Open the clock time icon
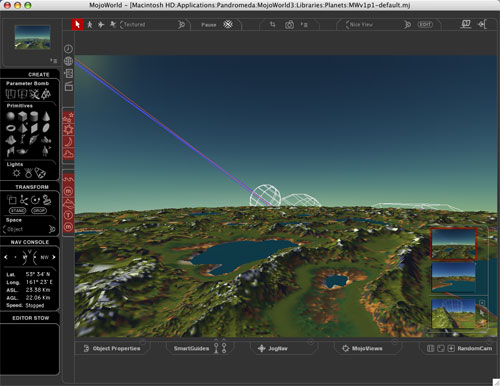The height and width of the screenshot is (386, 500). pyautogui.click(x=68, y=49)
